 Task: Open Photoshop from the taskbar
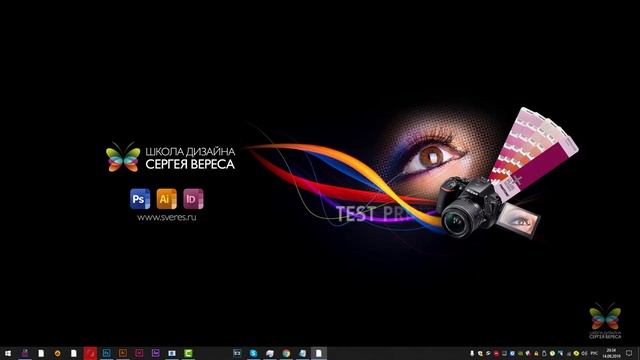click(107, 353)
